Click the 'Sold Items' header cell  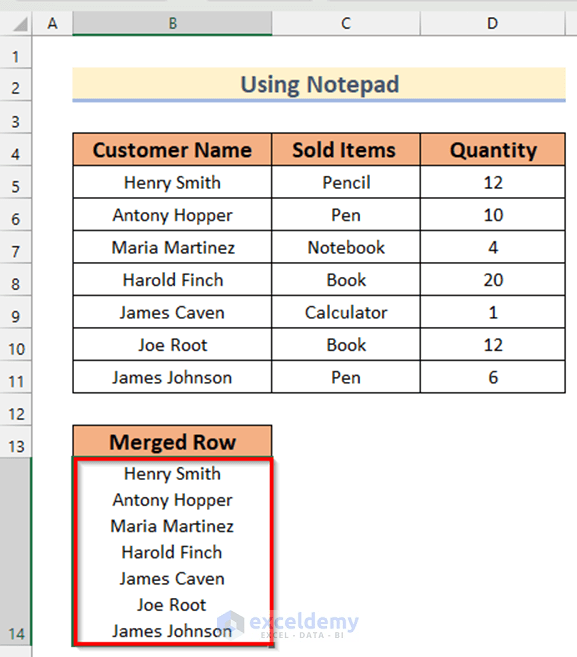click(x=346, y=150)
